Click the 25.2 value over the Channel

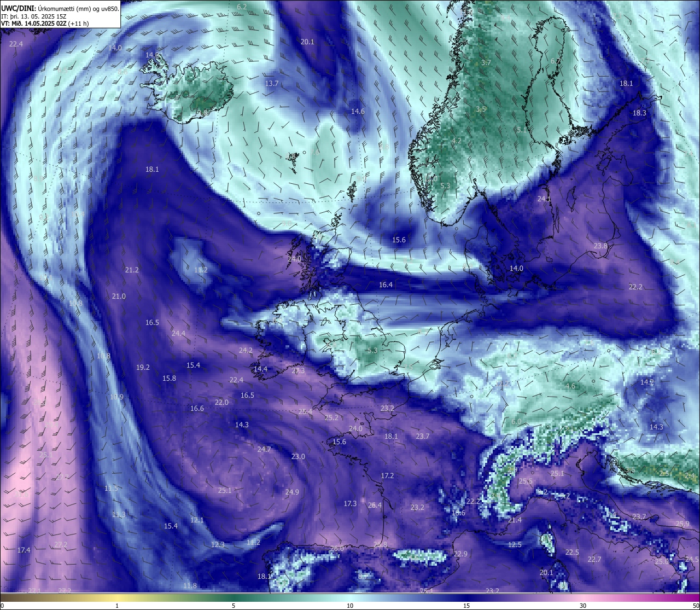[x=331, y=417]
